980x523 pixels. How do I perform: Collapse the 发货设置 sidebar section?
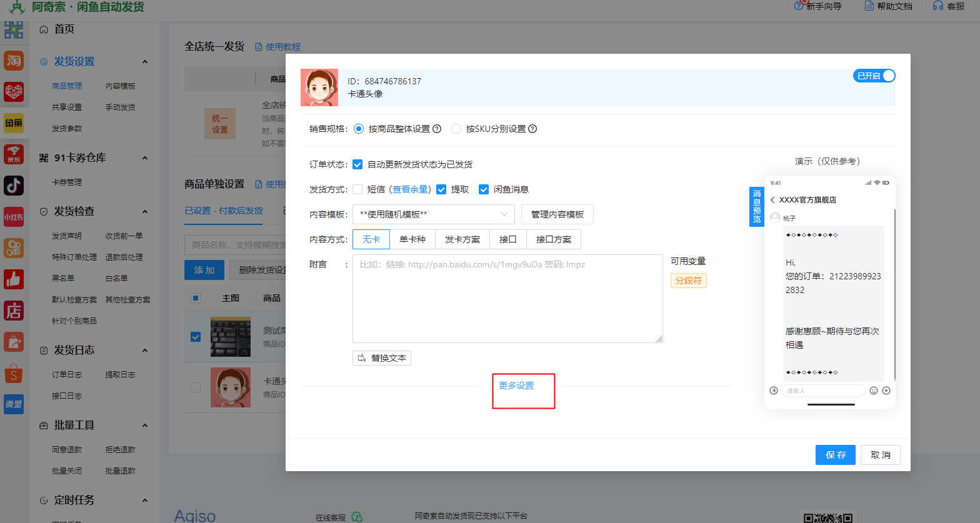click(x=145, y=61)
